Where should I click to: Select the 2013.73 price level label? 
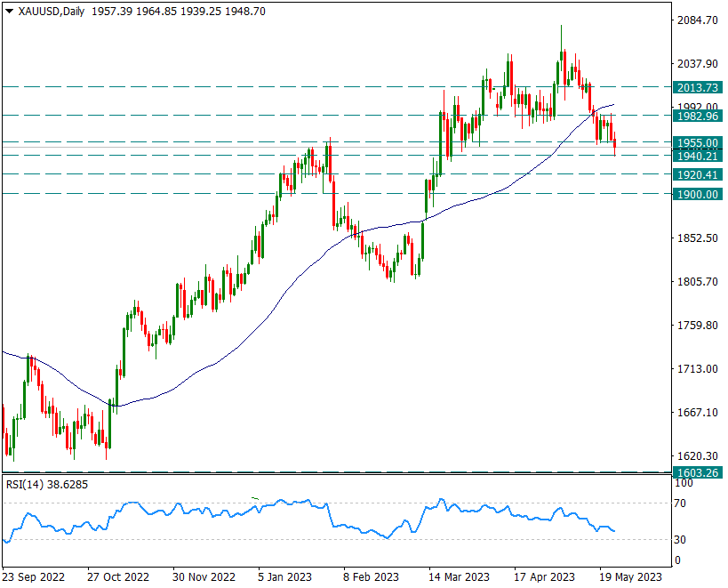click(x=698, y=87)
